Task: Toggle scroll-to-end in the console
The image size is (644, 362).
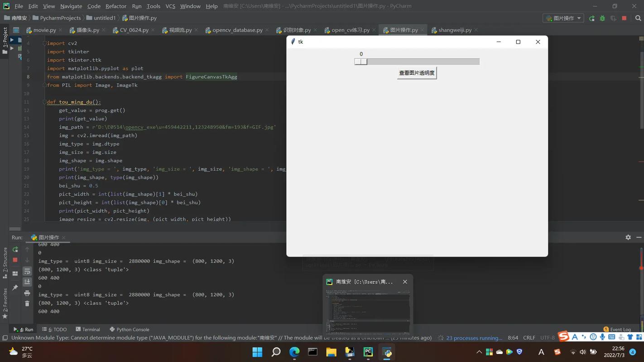Action: coord(27,281)
